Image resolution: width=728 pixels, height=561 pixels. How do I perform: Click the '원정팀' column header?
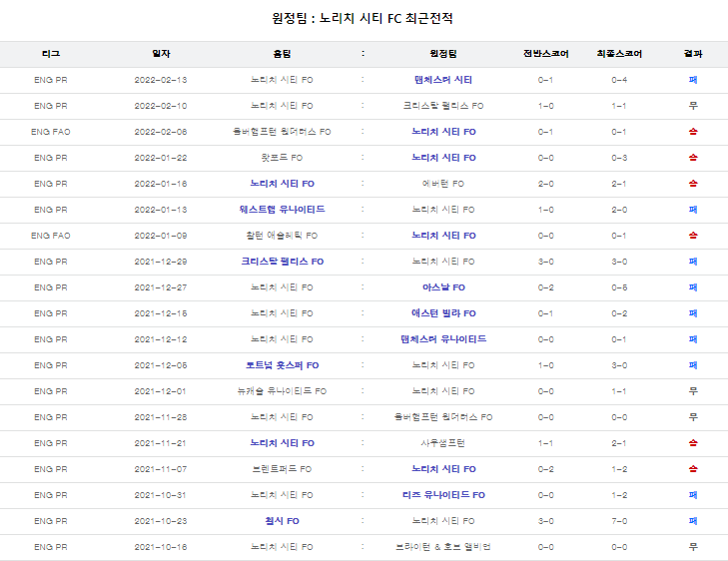point(443,54)
